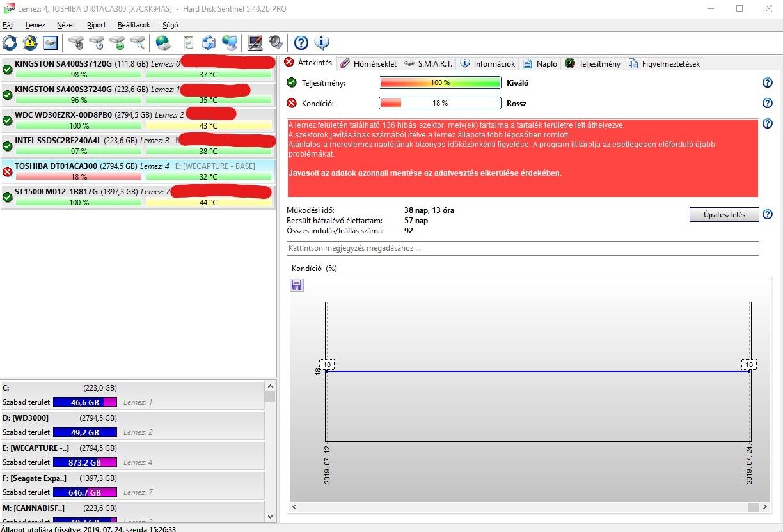Select the INTEL SSDSC2BF240A4L disk
This screenshot has width=783, height=532.
[x=138, y=146]
